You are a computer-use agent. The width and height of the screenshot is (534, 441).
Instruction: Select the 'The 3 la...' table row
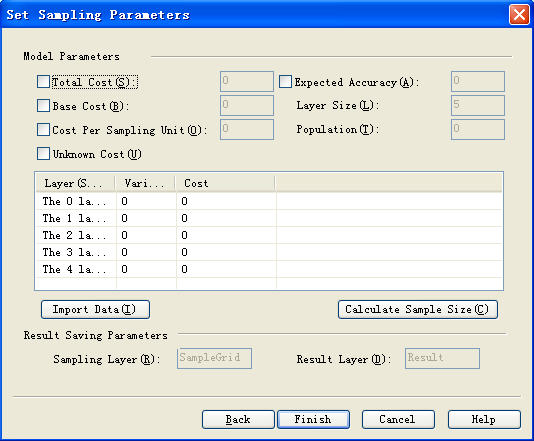pos(269,252)
